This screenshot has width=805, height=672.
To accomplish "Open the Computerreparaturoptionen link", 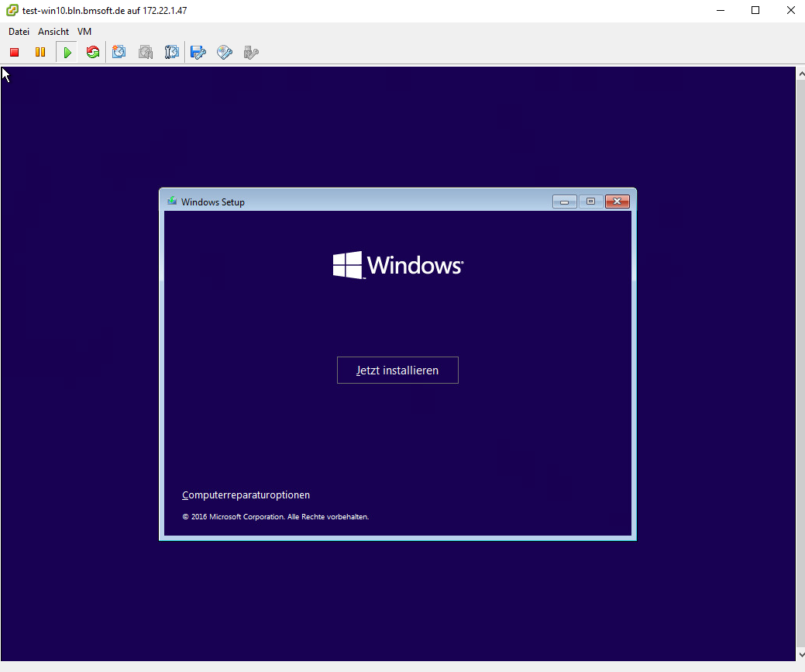I will click(246, 495).
